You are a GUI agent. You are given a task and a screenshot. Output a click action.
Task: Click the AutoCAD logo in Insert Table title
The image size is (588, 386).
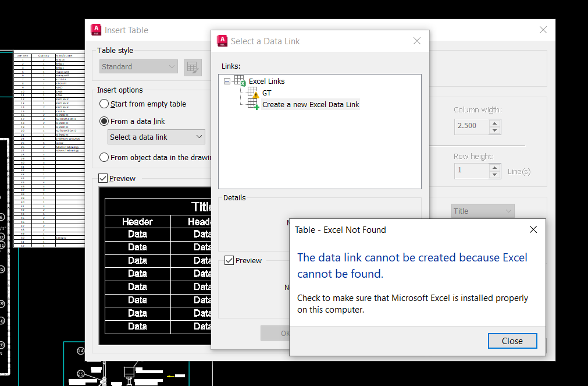[96, 30]
